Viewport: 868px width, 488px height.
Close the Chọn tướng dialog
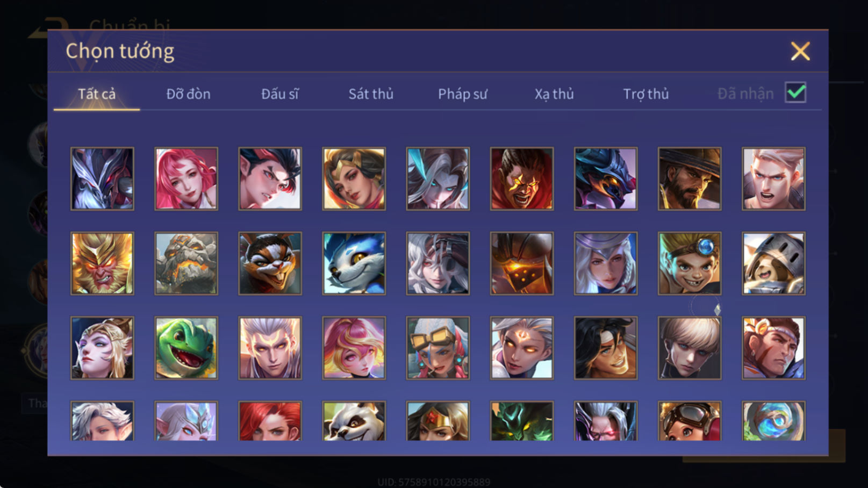pos(800,51)
